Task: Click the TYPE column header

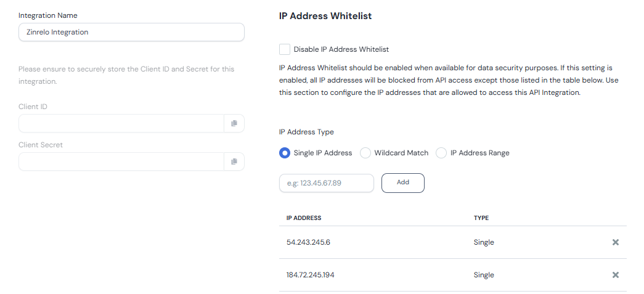Action: 481,218
